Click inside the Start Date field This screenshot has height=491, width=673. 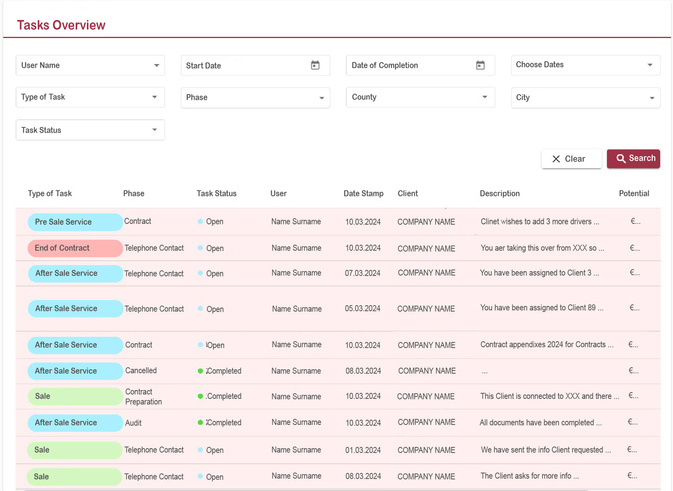[240, 66]
